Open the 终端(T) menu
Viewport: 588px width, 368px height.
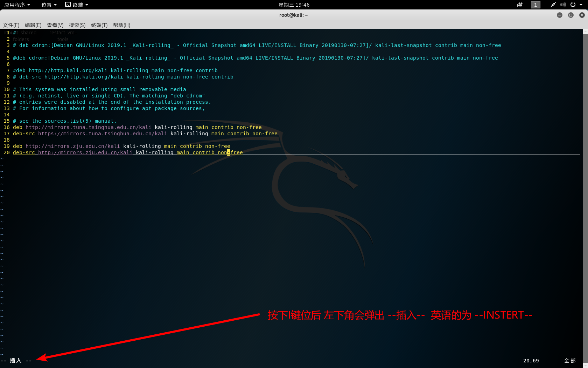pos(99,25)
